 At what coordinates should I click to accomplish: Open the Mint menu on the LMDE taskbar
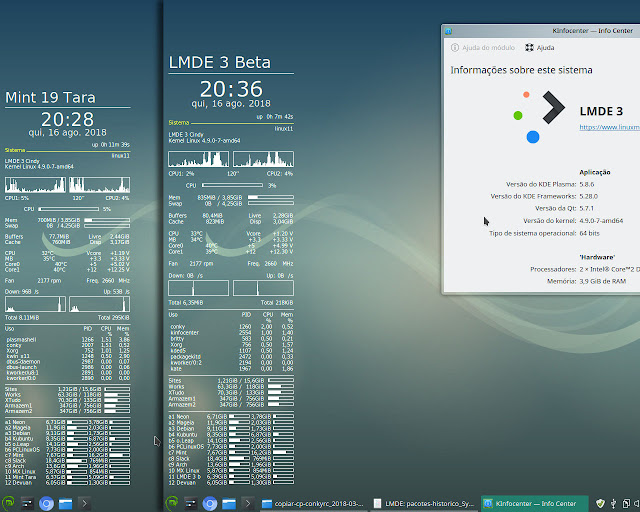click(x=172, y=503)
